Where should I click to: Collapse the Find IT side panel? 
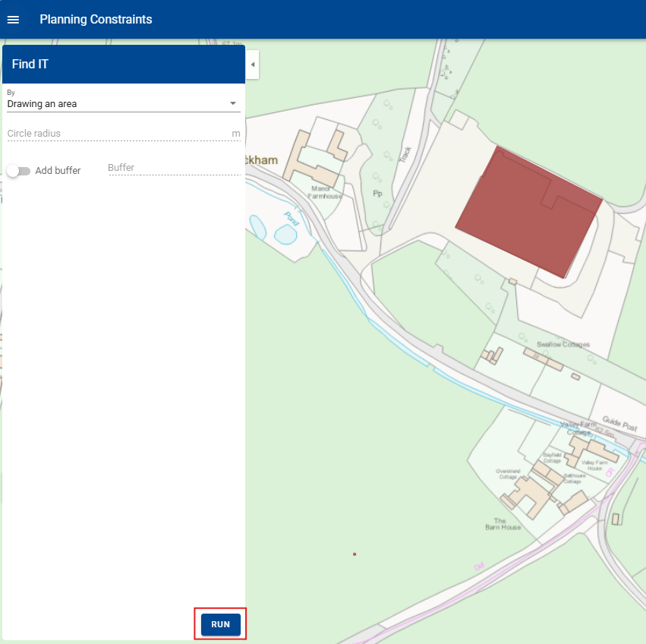(252, 65)
